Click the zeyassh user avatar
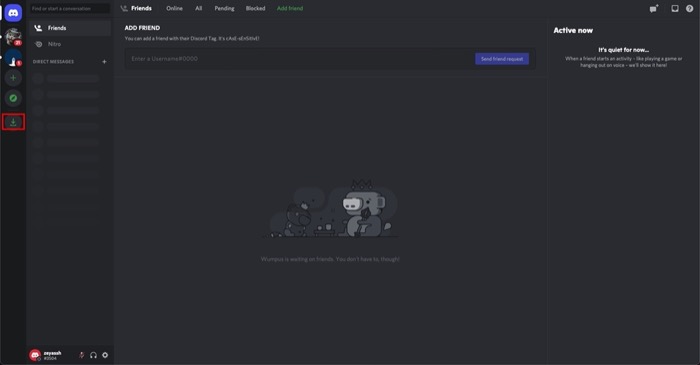 coord(35,355)
